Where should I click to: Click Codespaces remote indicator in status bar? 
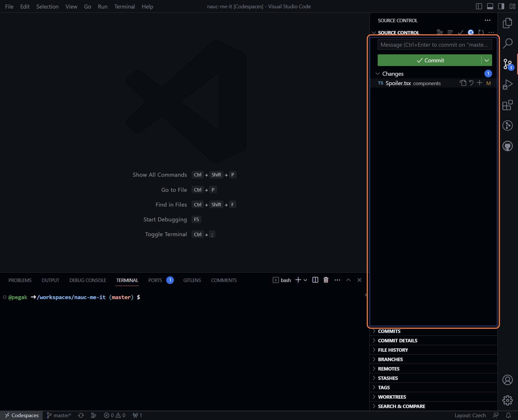pyautogui.click(x=22, y=415)
